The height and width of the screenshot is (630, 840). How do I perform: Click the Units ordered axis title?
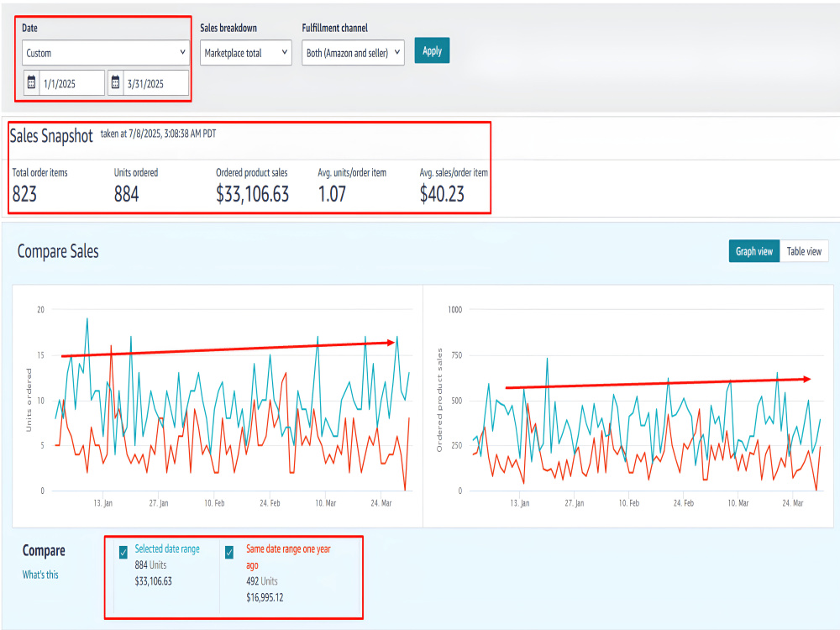29,400
